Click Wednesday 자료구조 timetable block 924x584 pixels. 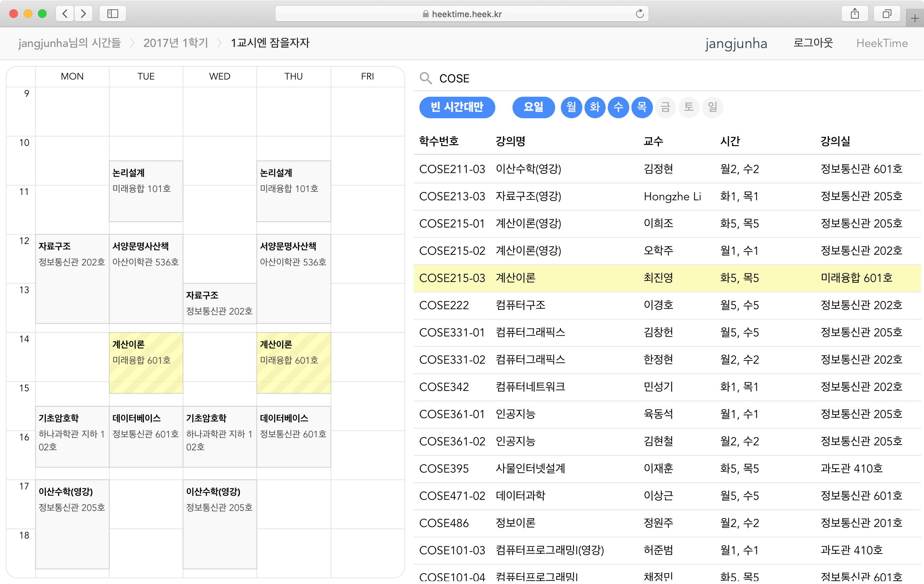click(x=220, y=304)
